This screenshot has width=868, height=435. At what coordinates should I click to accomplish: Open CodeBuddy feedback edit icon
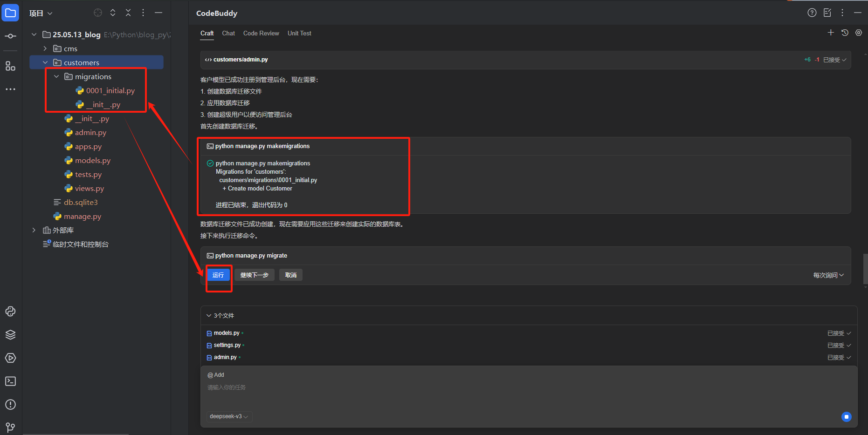(x=827, y=13)
